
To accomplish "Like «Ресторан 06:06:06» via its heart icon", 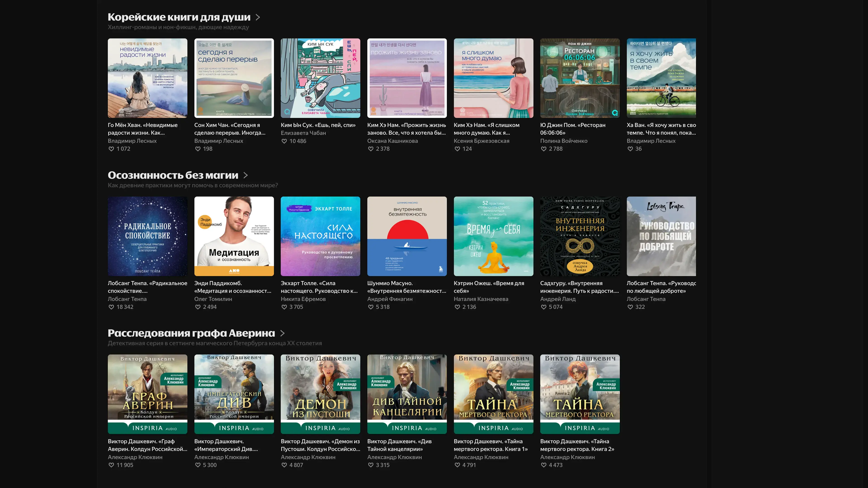I will pos(543,149).
